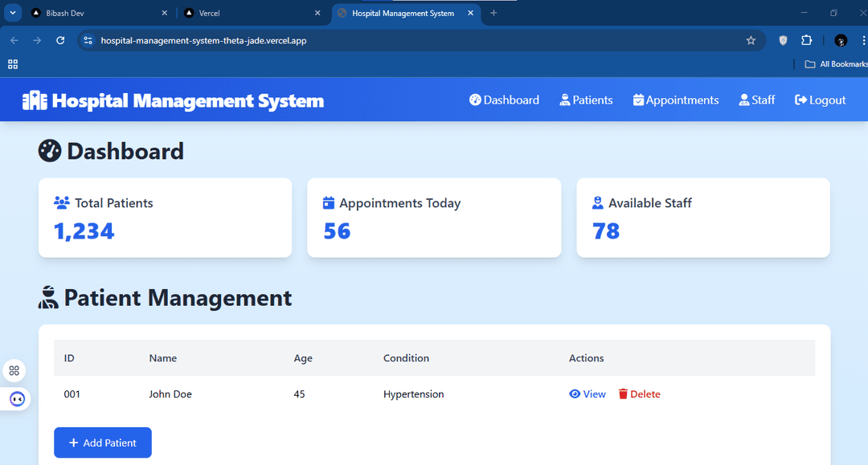Image resolution: width=868 pixels, height=465 pixels.
Task: Bookmark this page with the star icon
Action: (751, 40)
